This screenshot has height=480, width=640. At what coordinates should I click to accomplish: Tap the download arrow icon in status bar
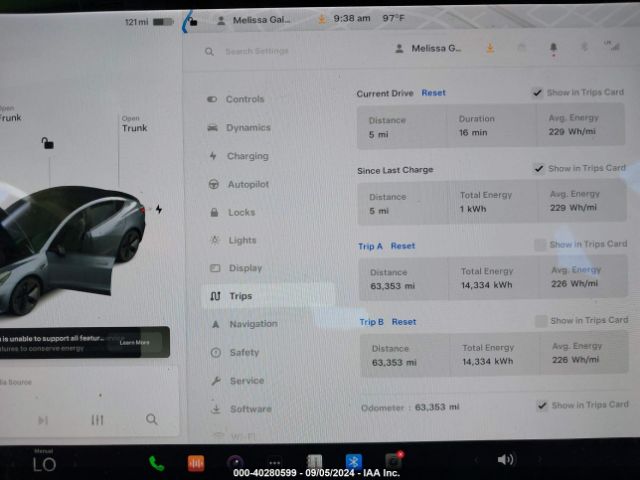click(322, 19)
